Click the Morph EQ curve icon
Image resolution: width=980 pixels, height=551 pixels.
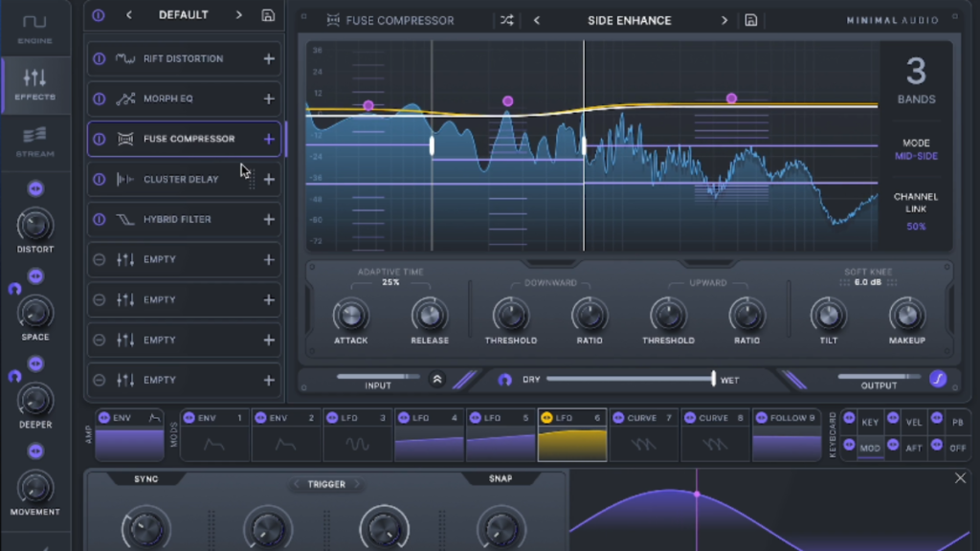(125, 99)
